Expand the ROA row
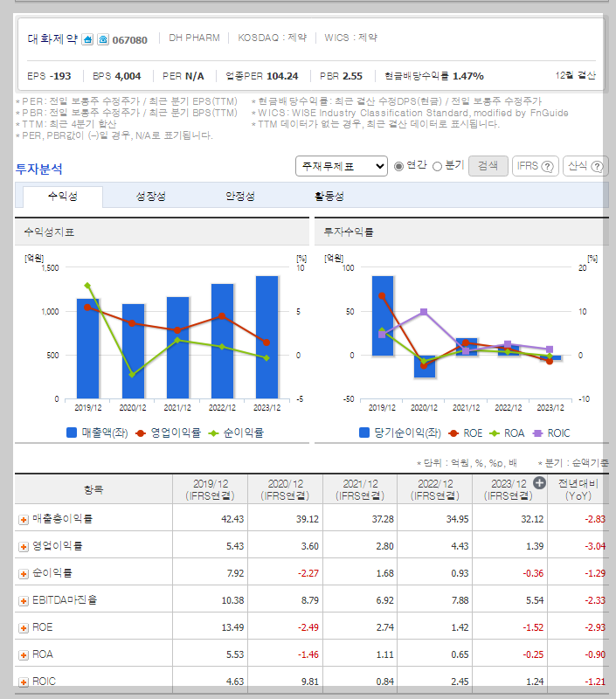This screenshot has height=699, width=616. pyautogui.click(x=24, y=655)
